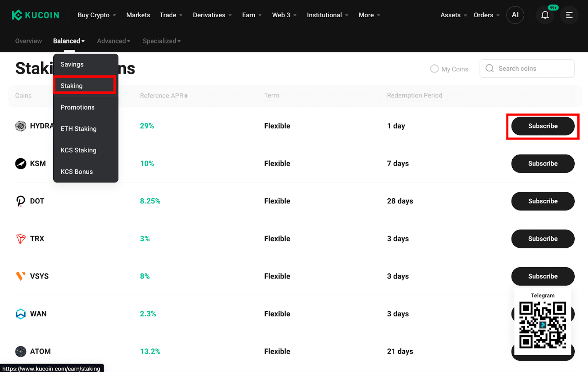Subscribe to KSM staking
This screenshot has height=372, width=588.
pyautogui.click(x=543, y=164)
